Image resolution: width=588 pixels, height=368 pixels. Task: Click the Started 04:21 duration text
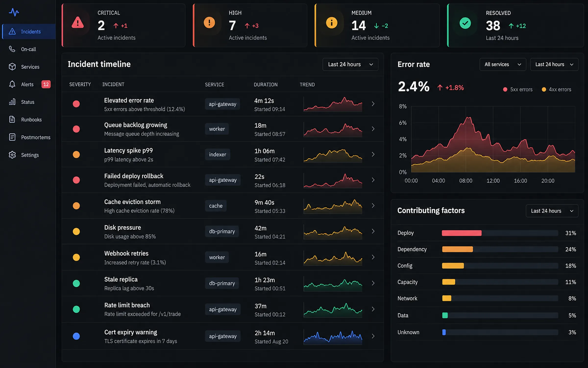(270, 237)
